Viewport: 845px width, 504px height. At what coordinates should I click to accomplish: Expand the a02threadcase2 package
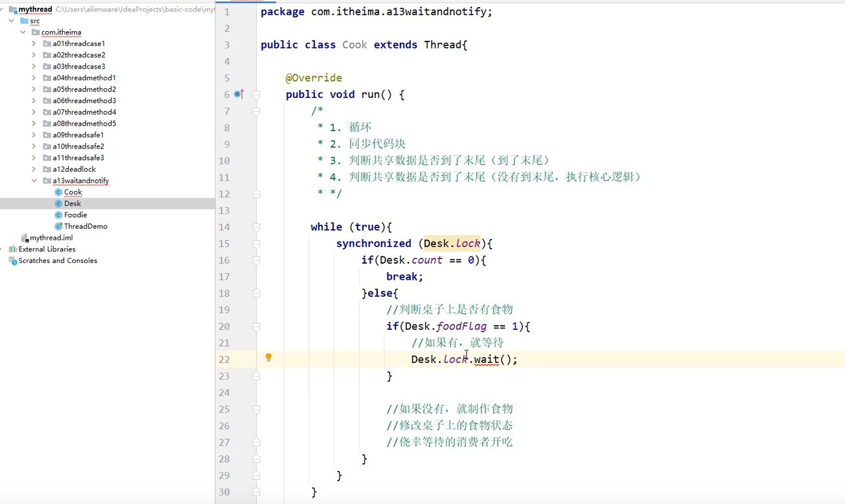(34, 54)
